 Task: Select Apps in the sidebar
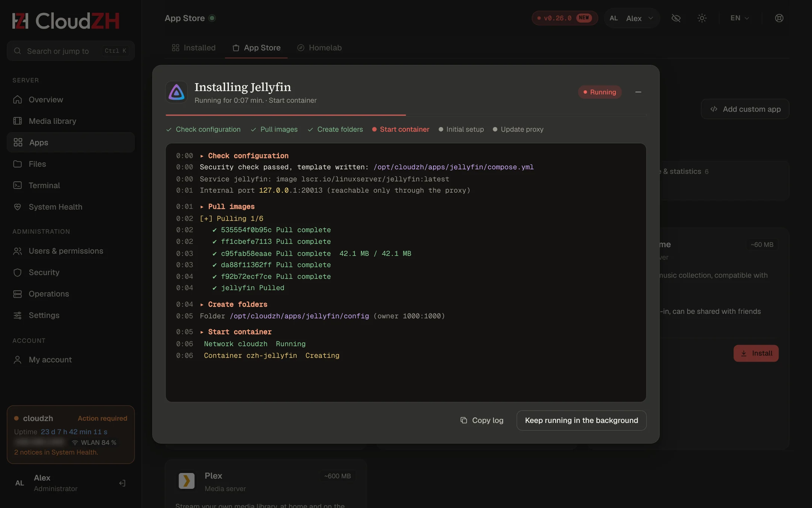(x=71, y=142)
